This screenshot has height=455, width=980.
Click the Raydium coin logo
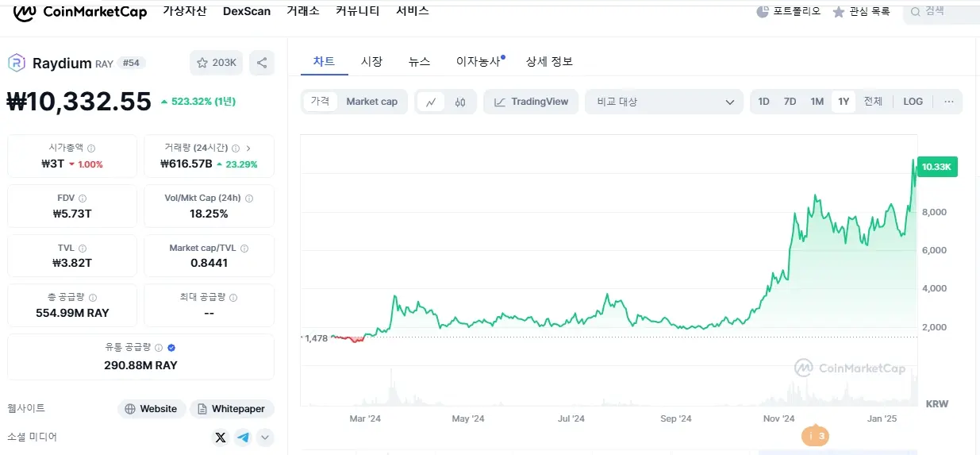tap(17, 63)
